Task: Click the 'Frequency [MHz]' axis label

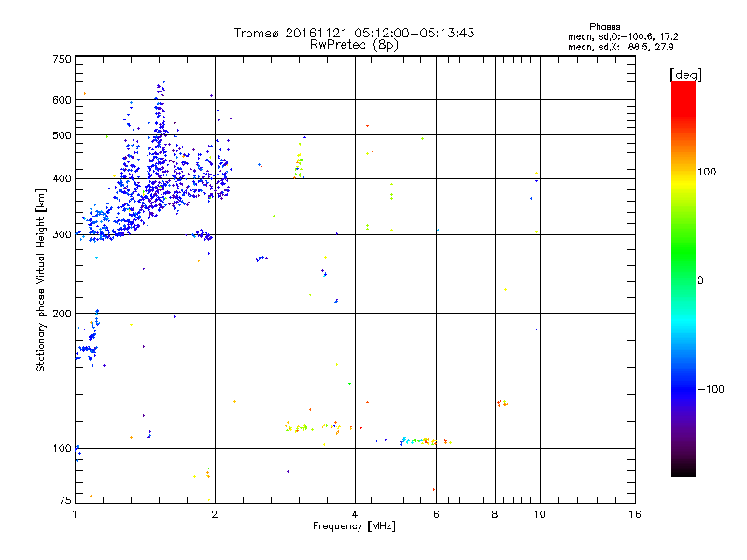Action: pyautogui.click(x=354, y=526)
